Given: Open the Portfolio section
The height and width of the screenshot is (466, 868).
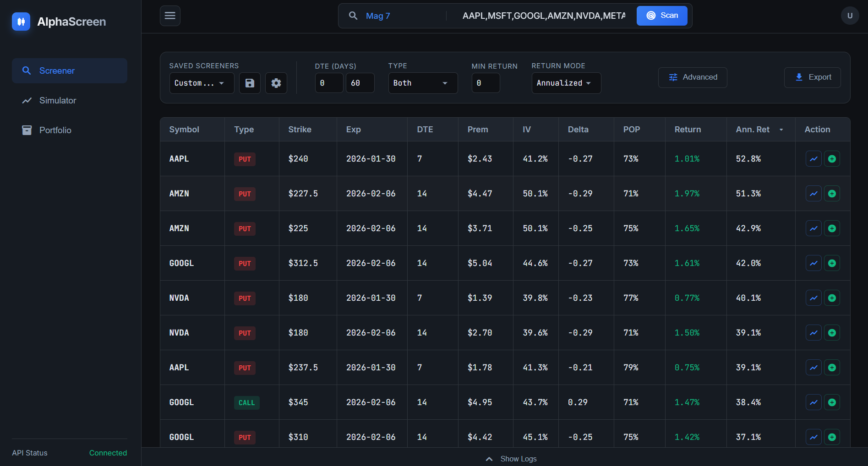Looking at the screenshot, I should point(55,130).
